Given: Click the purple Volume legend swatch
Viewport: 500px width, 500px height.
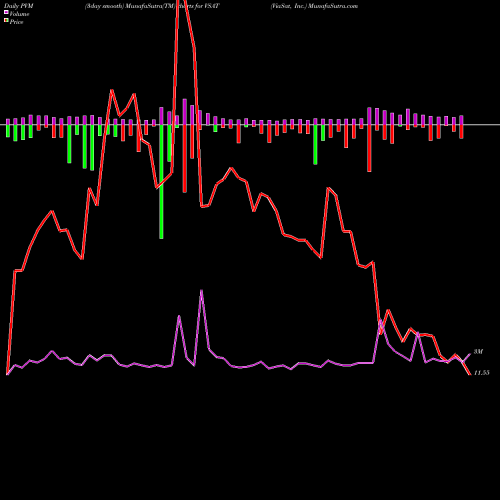Looking at the screenshot, I should pos(6,13).
